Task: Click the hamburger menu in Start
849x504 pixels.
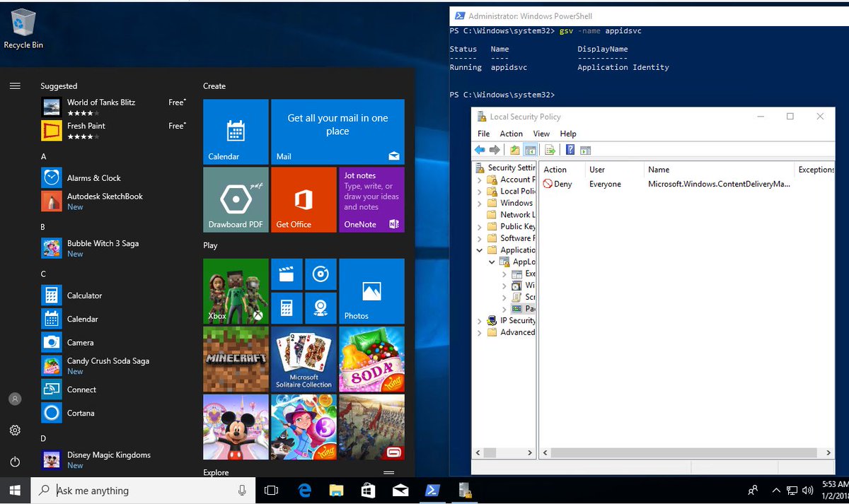Action: [x=15, y=86]
